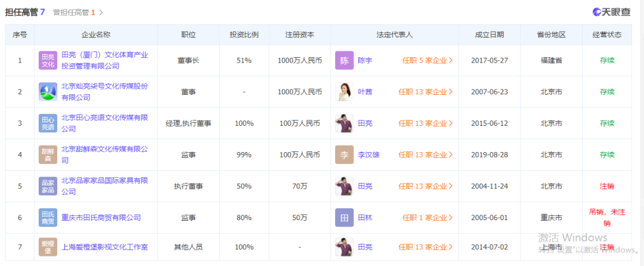This screenshot has height=266, width=644.
Task: Click the 经理,执行董事 position cell
Action: [188, 123]
